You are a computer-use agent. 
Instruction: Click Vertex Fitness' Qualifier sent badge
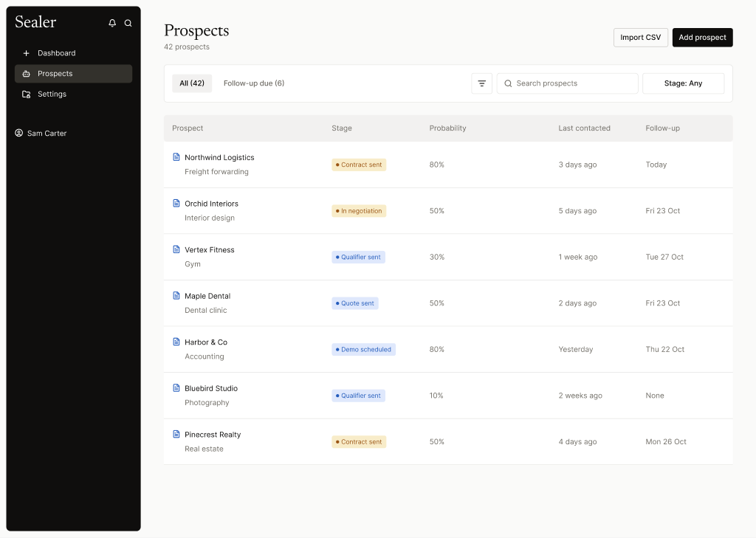point(358,258)
